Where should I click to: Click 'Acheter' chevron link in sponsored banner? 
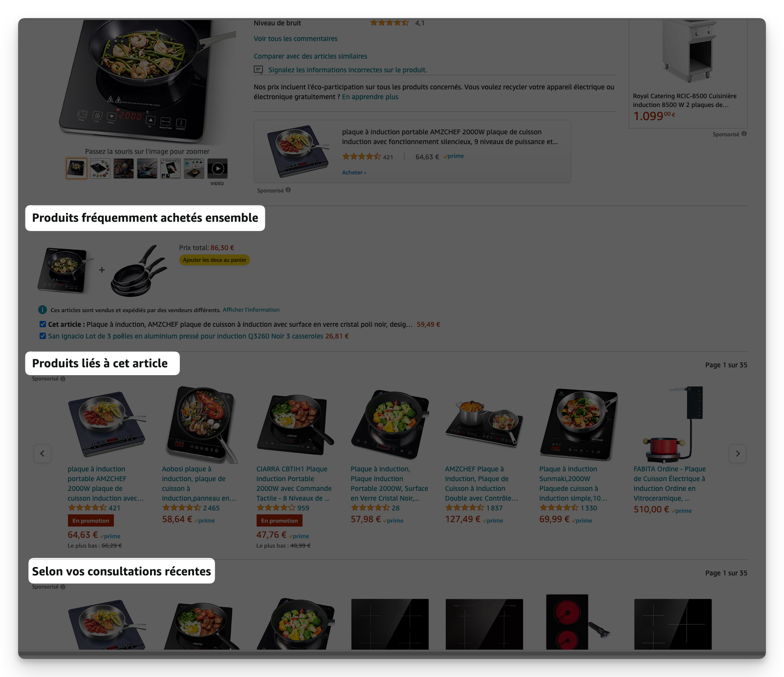(x=354, y=172)
